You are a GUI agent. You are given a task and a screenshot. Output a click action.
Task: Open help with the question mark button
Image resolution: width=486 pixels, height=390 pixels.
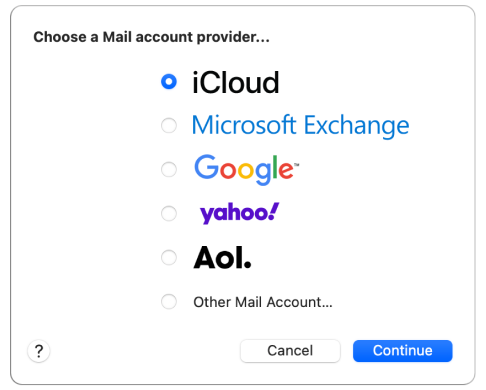pos(39,351)
